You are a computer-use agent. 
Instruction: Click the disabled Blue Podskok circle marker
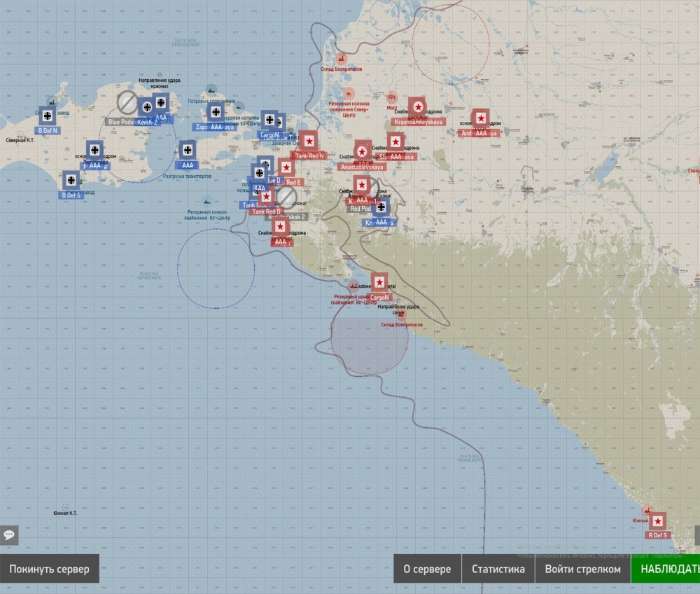[127, 102]
